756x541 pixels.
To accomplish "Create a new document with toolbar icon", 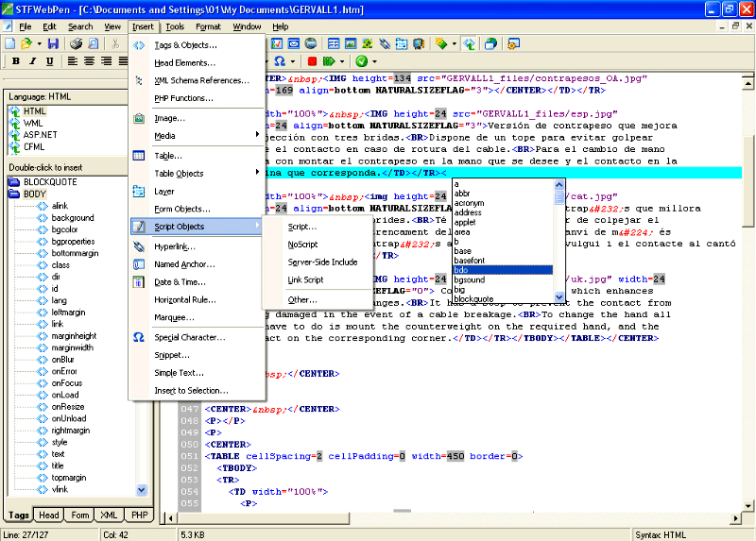I will (x=10, y=44).
